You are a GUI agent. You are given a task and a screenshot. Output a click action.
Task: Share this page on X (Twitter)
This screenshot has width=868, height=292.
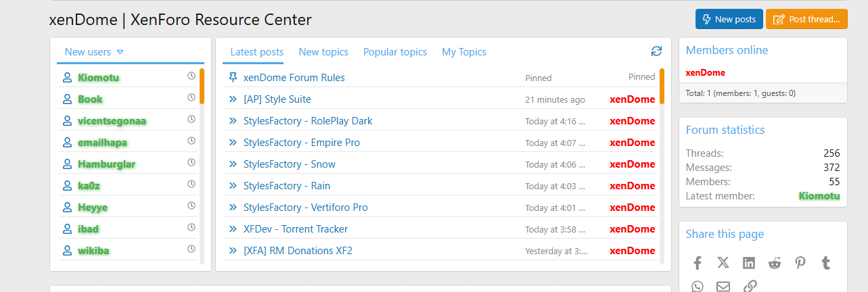723,263
